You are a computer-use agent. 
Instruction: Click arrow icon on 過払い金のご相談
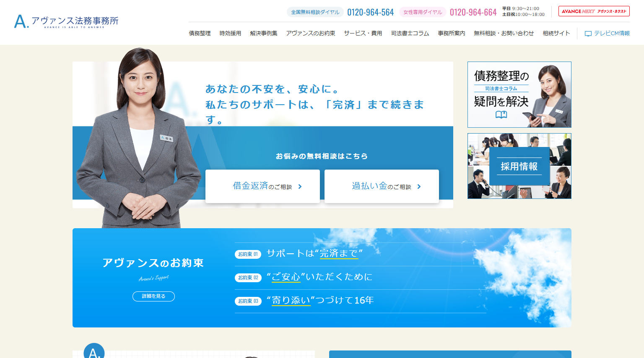click(x=419, y=187)
